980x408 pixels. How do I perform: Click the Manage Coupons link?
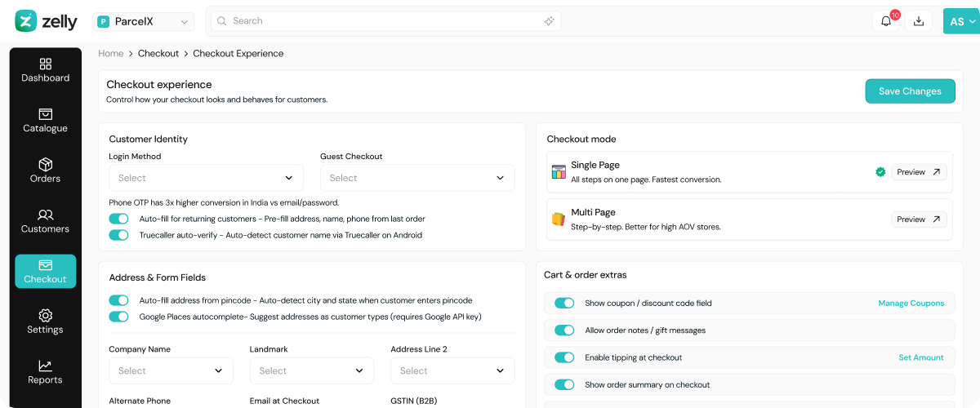pyautogui.click(x=911, y=304)
